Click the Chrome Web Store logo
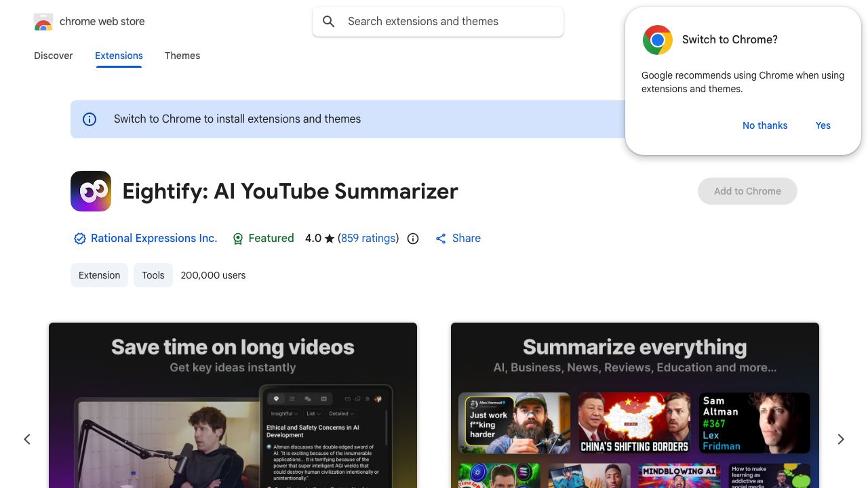This screenshot has width=868, height=488. (x=43, y=22)
